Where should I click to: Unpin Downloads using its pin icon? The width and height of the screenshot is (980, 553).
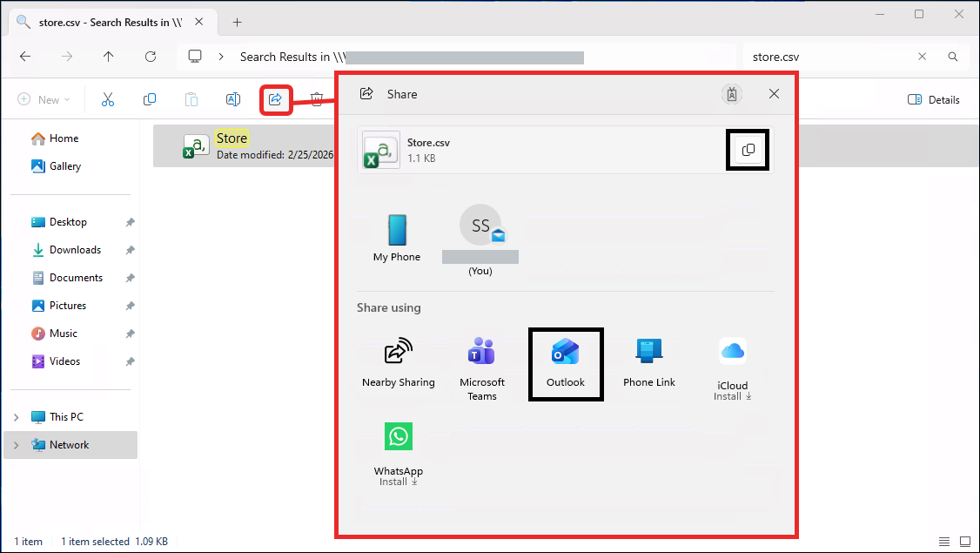(x=130, y=250)
